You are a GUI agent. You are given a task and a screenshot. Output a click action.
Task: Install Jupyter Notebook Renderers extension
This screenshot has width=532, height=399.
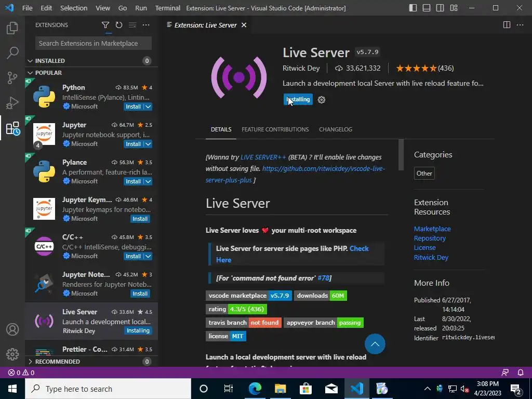(x=140, y=294)
